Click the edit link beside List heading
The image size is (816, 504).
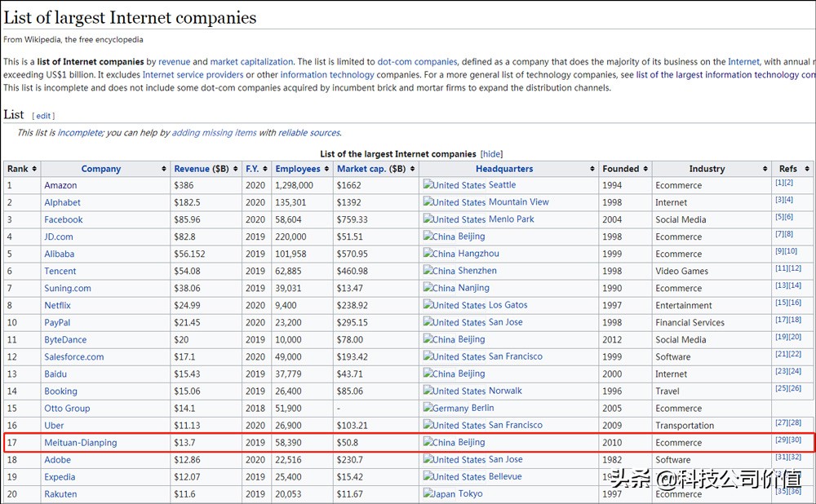(x=43, y=116)
